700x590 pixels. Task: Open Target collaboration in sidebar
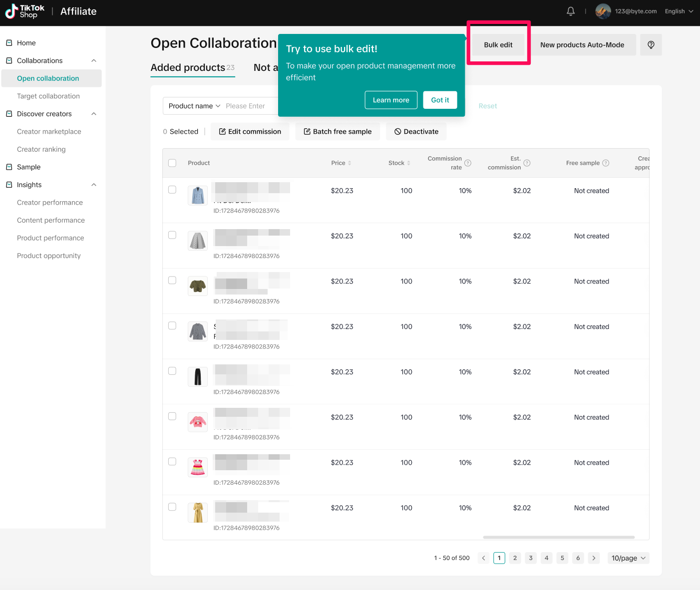pyautogui.click(x=48, y=96)
